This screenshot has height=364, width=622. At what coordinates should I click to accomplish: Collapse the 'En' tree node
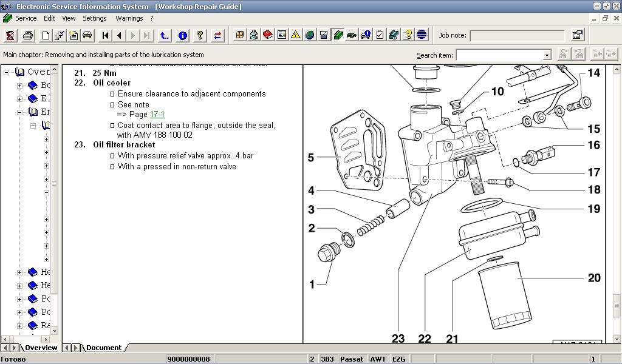pyautogui.click(x=19, y=112)
